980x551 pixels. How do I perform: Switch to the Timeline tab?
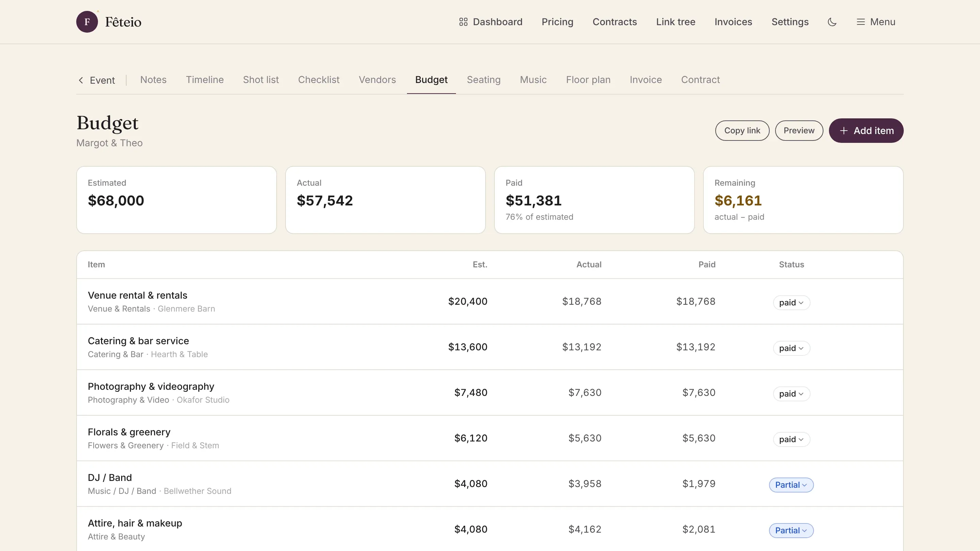tap(205, 80)
